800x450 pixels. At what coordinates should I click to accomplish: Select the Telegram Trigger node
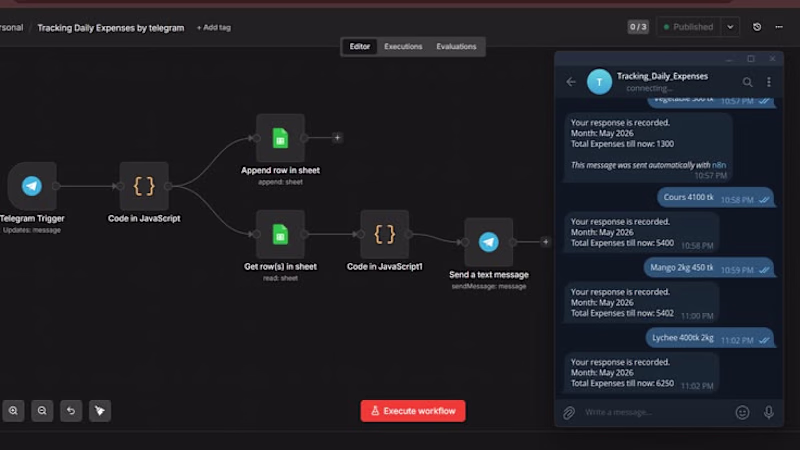point(32,186)
